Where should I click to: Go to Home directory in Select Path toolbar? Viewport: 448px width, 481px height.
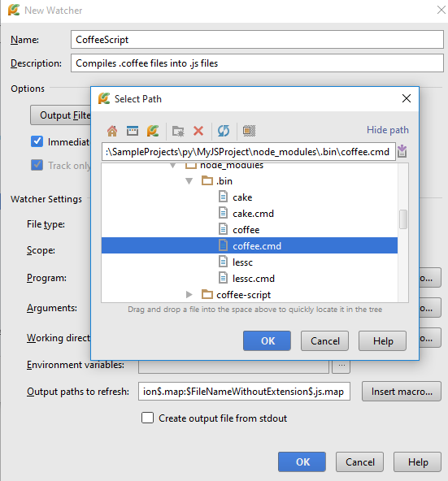pyautogui.click(x=112, y=131)
